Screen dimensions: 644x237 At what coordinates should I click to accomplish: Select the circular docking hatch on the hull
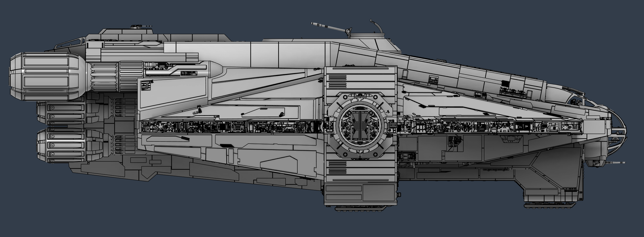(x=360, y=126)
